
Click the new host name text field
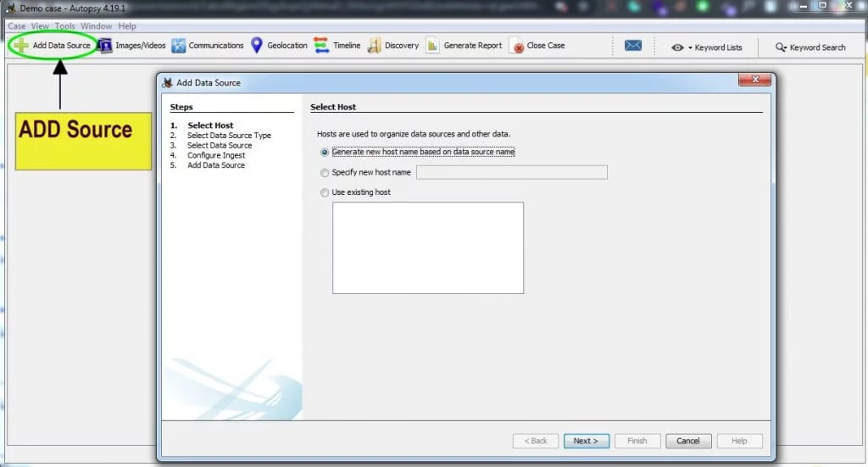[x=511, y=173]
